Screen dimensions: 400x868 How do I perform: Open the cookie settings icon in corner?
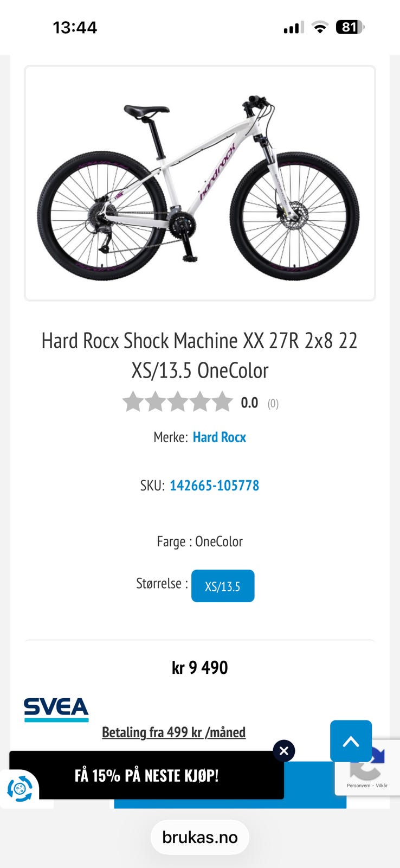tap(20, 788)
